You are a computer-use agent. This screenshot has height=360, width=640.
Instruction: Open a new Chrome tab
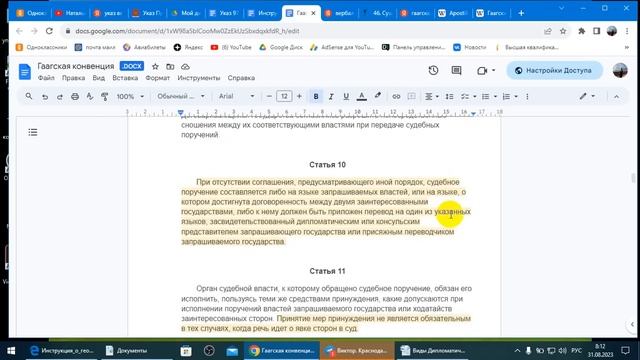tap(521, 13)
